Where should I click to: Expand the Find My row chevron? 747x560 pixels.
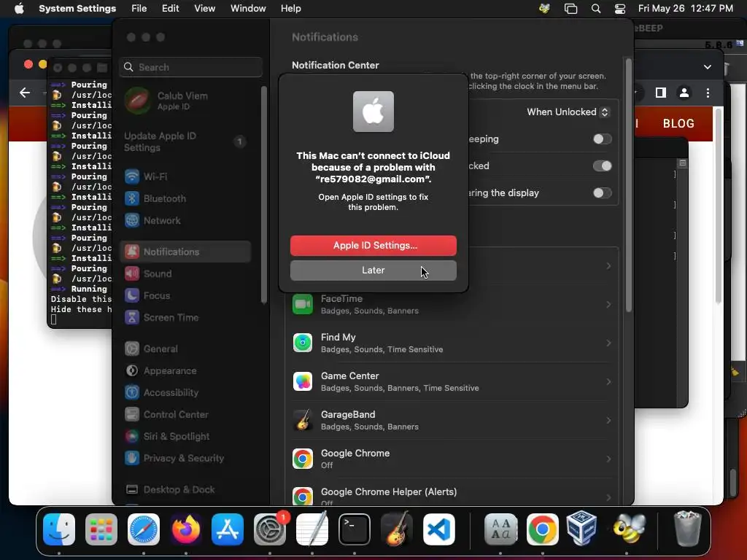pos(608,343)
